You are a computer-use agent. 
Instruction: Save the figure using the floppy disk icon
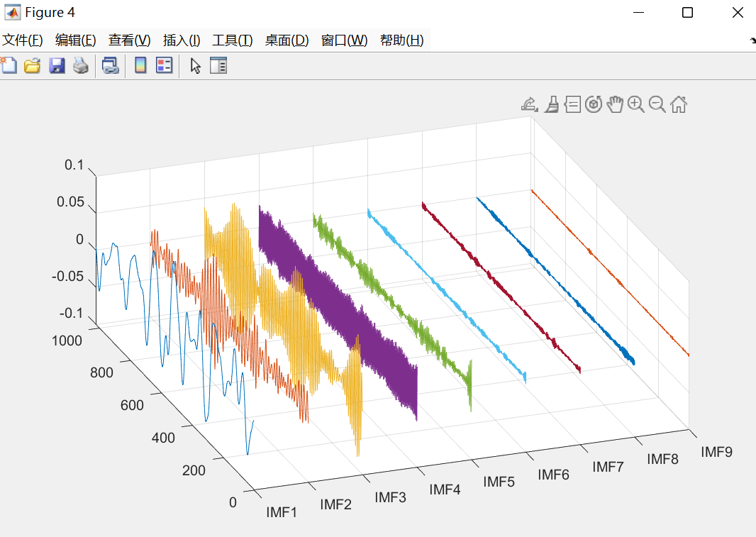click(x=57, y=66)
